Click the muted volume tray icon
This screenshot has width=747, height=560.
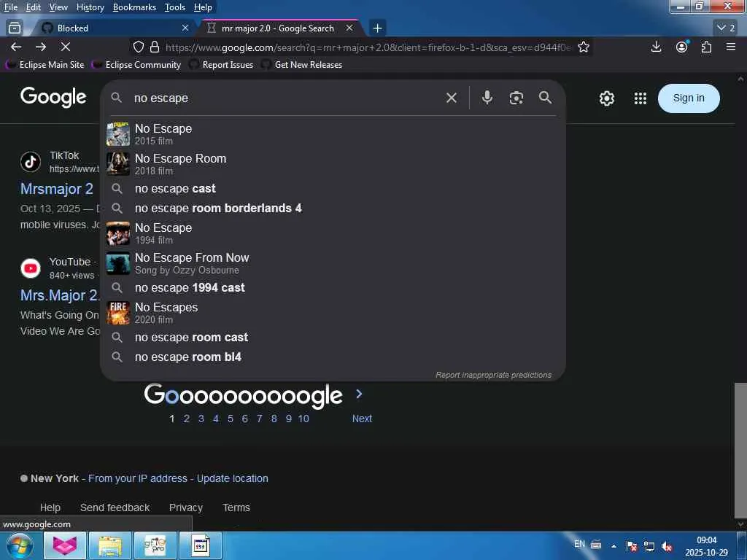667,546
